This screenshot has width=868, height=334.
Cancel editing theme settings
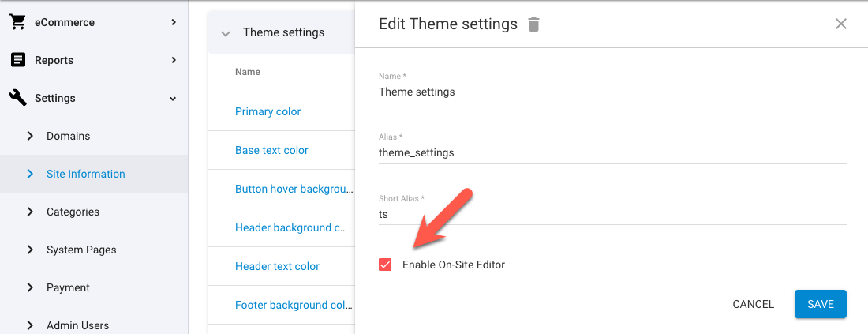[x=753, y=304]
